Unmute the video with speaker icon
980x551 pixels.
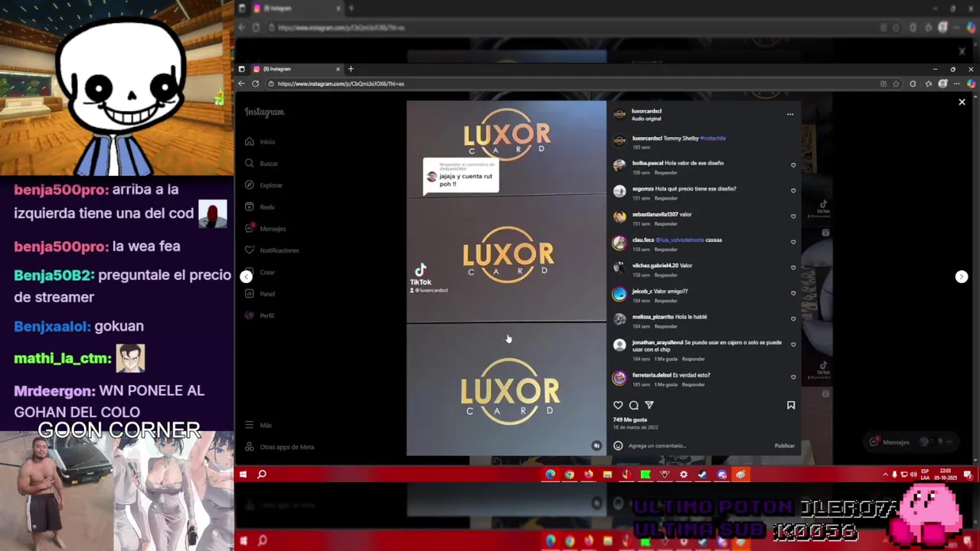(x=596, y=445)
